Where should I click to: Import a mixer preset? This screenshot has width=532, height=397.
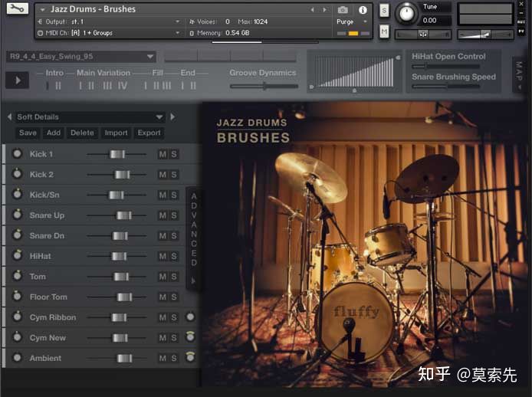[x=116, y=133]
